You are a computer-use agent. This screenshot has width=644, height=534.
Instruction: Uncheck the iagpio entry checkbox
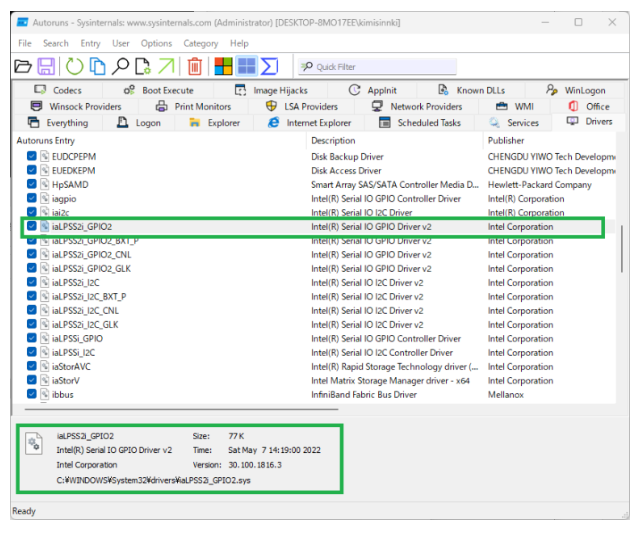tap(32, 198)
